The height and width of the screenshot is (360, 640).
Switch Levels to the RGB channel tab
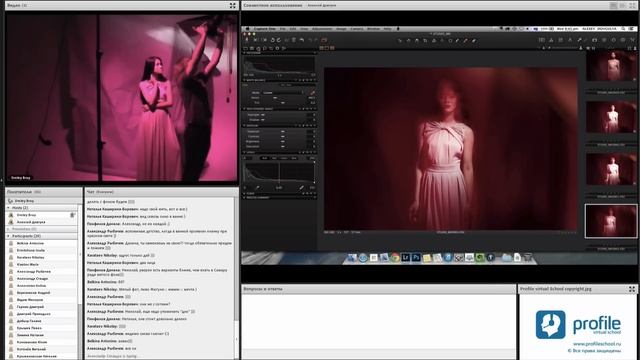click(264, 158)
